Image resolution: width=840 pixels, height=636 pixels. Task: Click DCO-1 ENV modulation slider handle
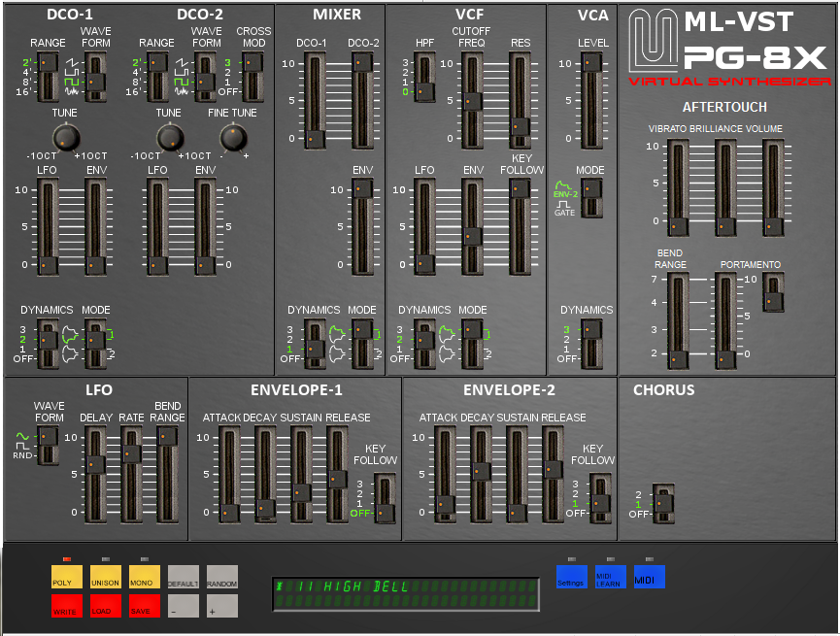pos(95,265)
